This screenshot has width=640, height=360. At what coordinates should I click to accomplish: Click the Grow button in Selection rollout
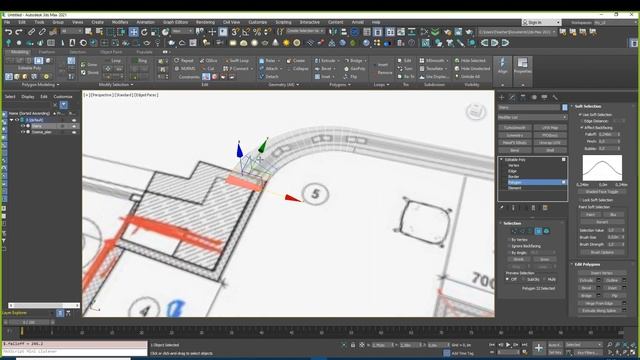(544, 259)
